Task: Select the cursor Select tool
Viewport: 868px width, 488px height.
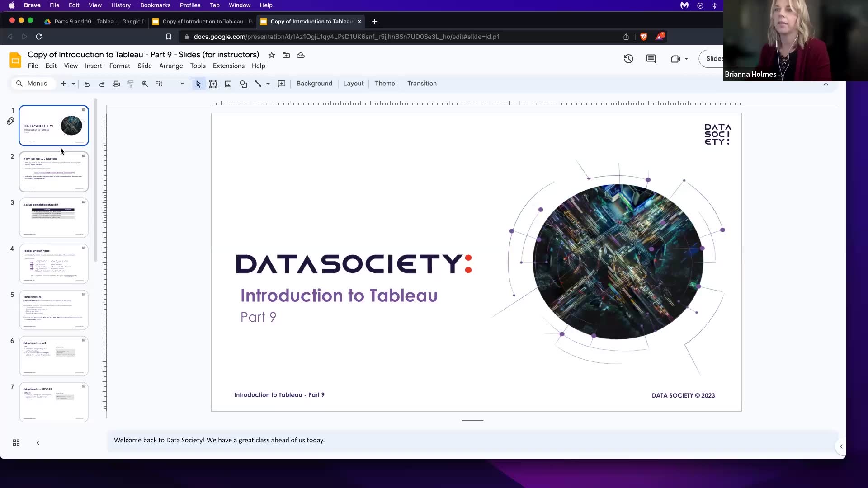Action: click(x=198, y=84)
